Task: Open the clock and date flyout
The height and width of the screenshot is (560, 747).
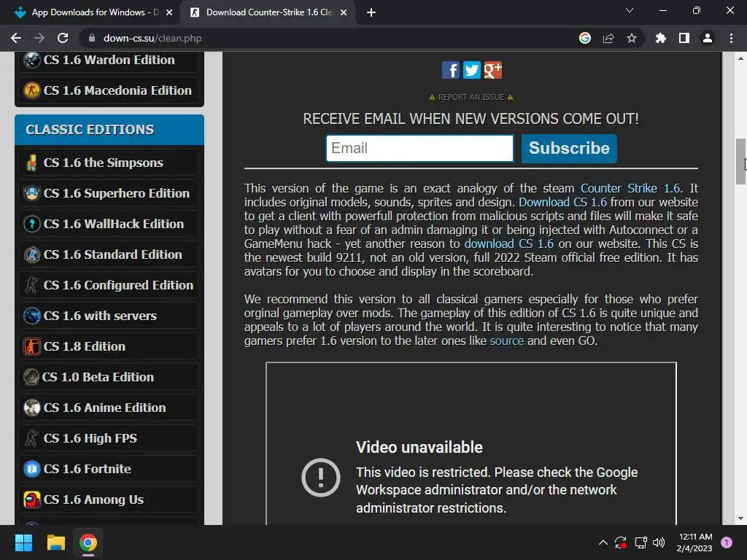Action: coord(694,542)
